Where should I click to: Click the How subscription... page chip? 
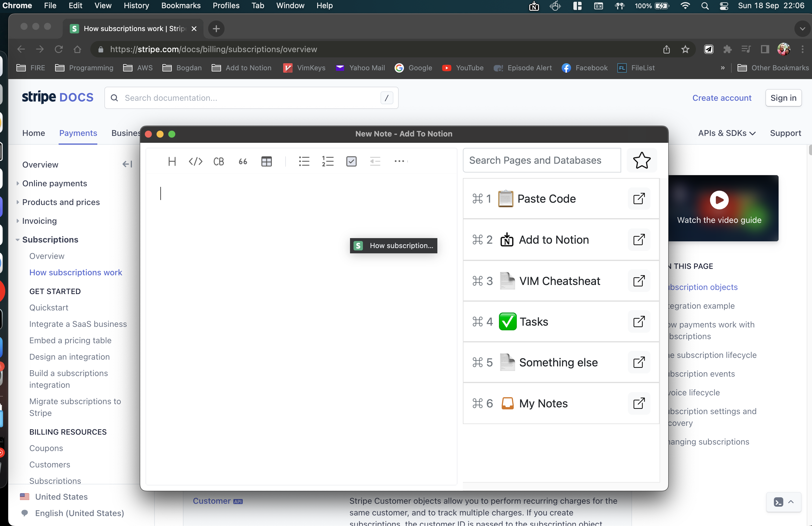tap(393, 246)
